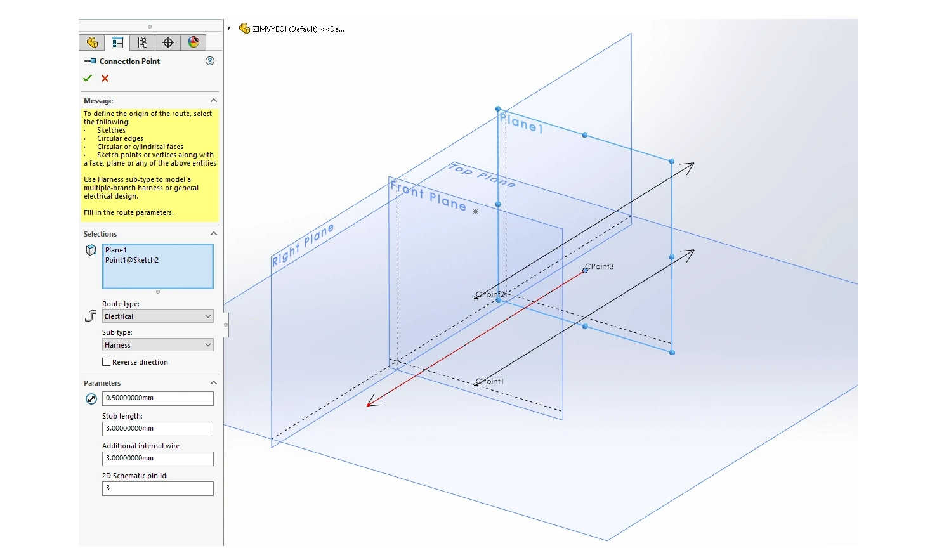
Task: Click the Right Plane label
Action: [303, 245]
